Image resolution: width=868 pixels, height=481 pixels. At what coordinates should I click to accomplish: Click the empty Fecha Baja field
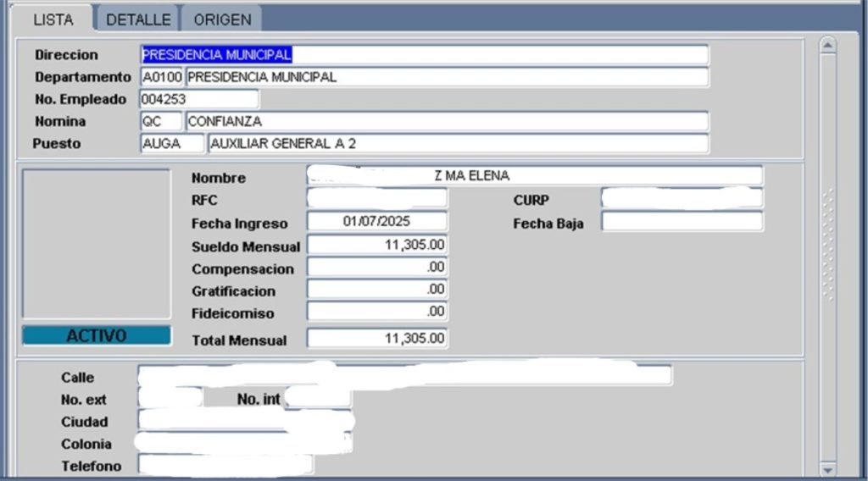pos(682,221)
